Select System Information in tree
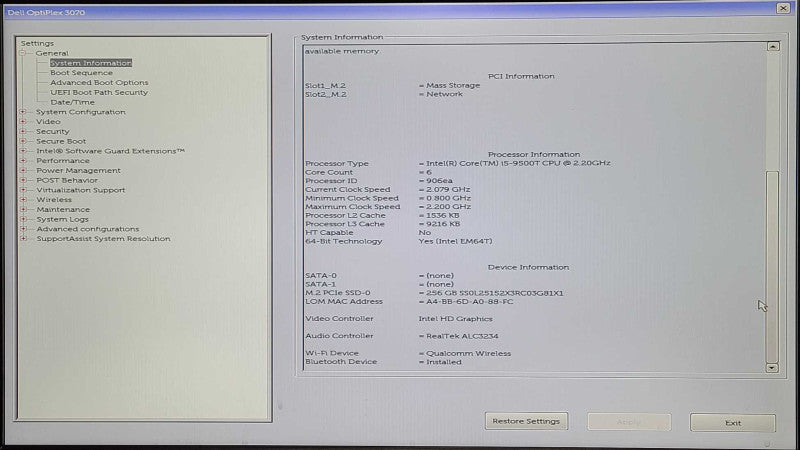Screen dimensions: 800x450 pos(91,63)
